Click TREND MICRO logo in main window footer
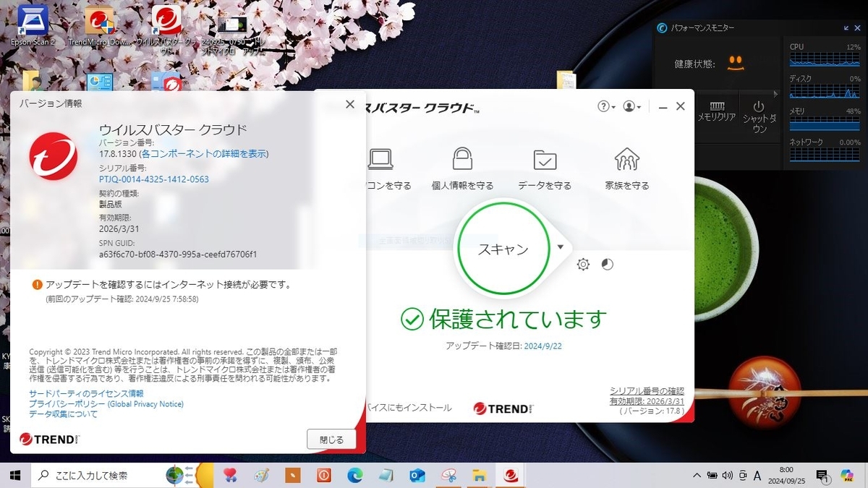This screenshot has height=488, width=868. (x=503, y=408)
